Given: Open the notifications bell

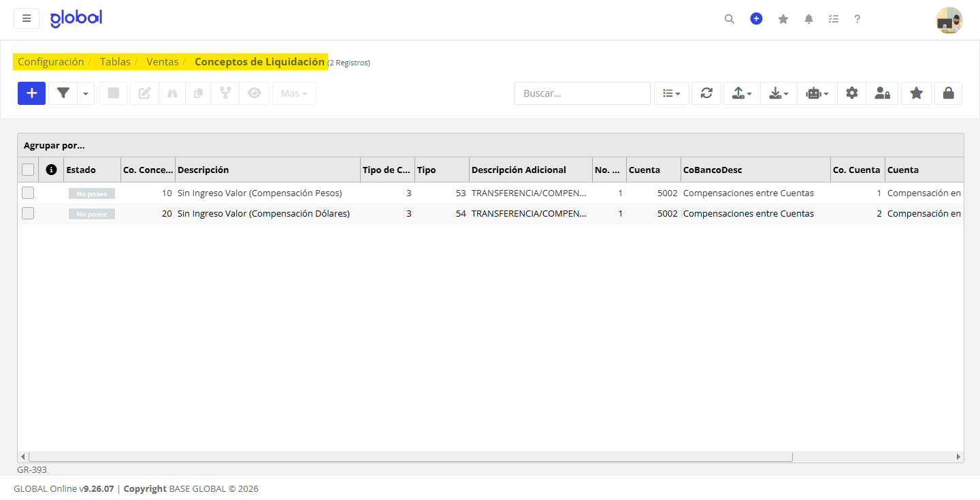Looking at the screenshot, I should click(x=808, y=19).
